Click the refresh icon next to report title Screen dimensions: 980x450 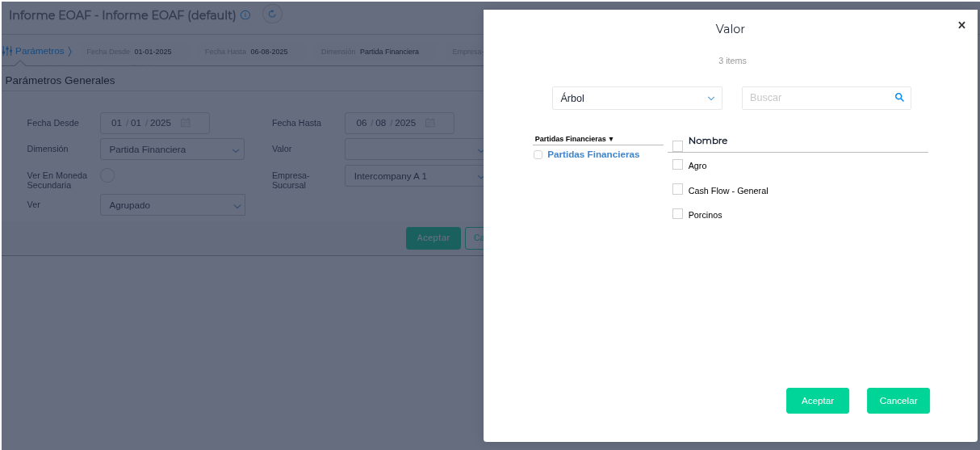(272, 14)
